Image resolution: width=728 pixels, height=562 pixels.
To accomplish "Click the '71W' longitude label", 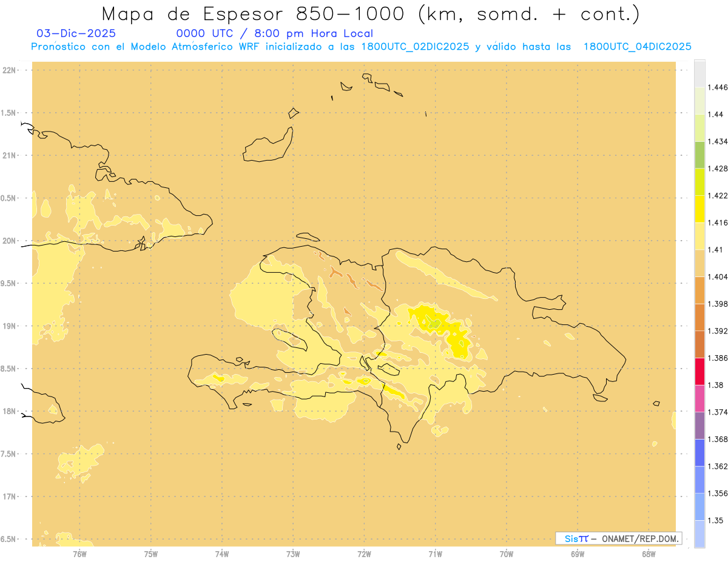I will click(x=435, y=554).
